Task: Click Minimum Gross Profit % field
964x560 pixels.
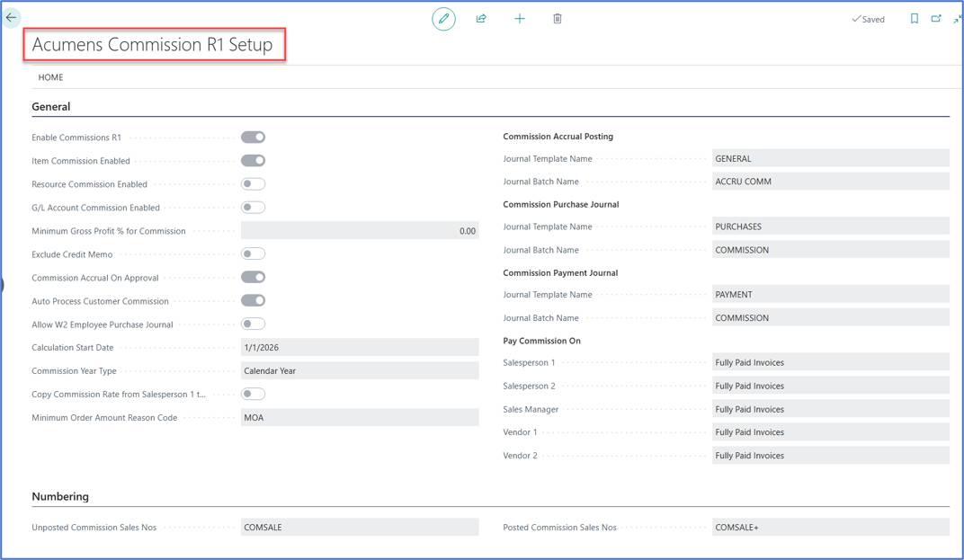Action: 360,230
